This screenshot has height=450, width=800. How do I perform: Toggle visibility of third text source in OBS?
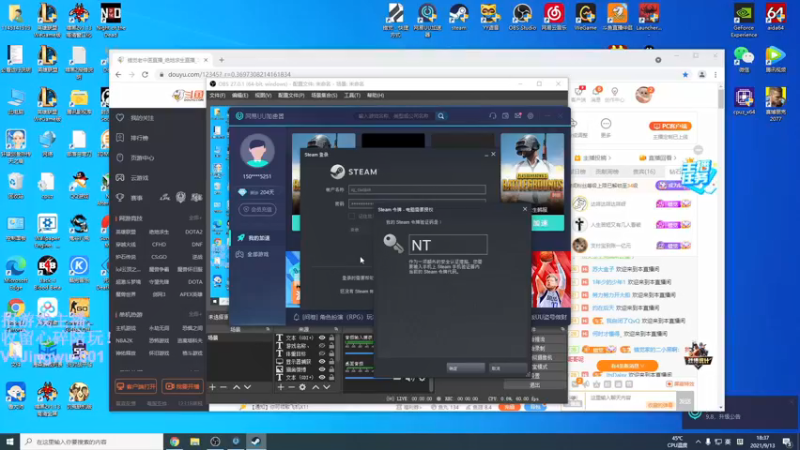coord(322,354)
